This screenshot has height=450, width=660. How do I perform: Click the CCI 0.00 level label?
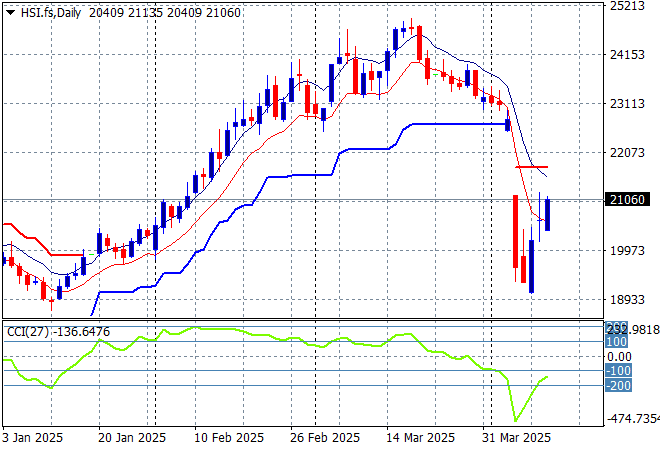[x=619, y=357]
